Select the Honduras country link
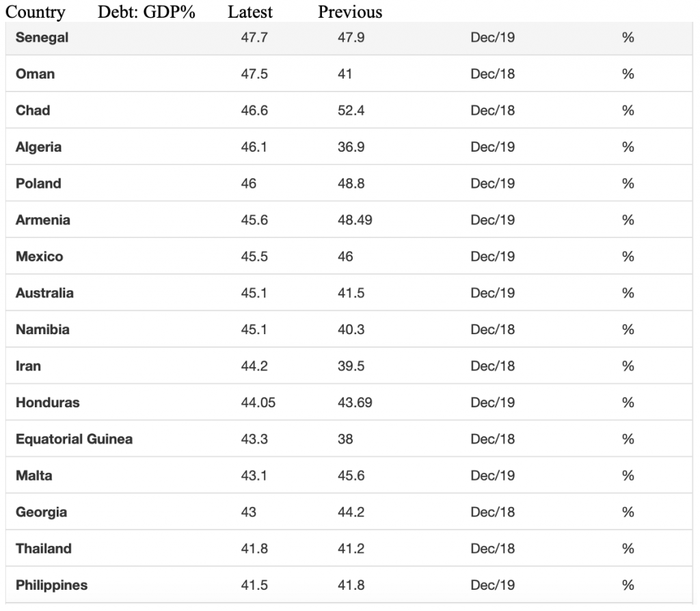 [x=48, y=403]
